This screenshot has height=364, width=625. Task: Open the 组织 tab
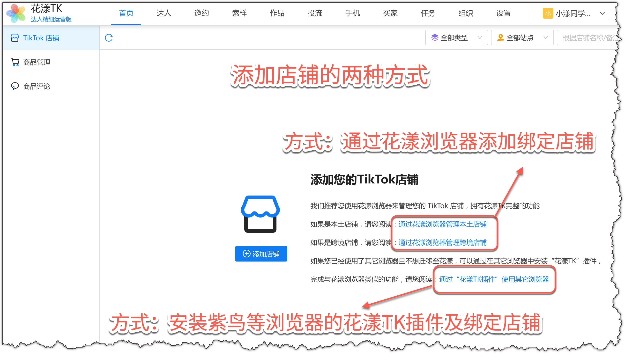pos(466,13)
